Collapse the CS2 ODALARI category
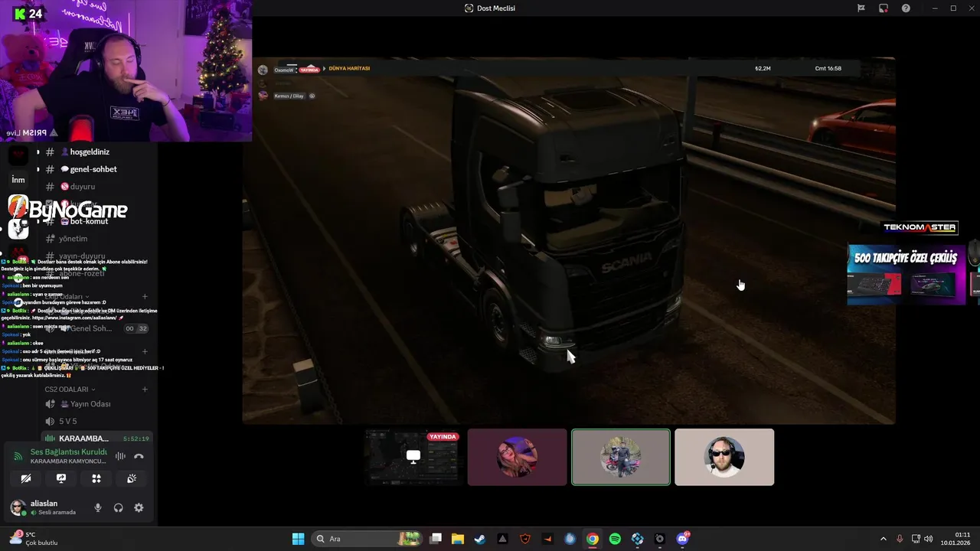This screenshot has height=551, width=980. click(70, 389)
